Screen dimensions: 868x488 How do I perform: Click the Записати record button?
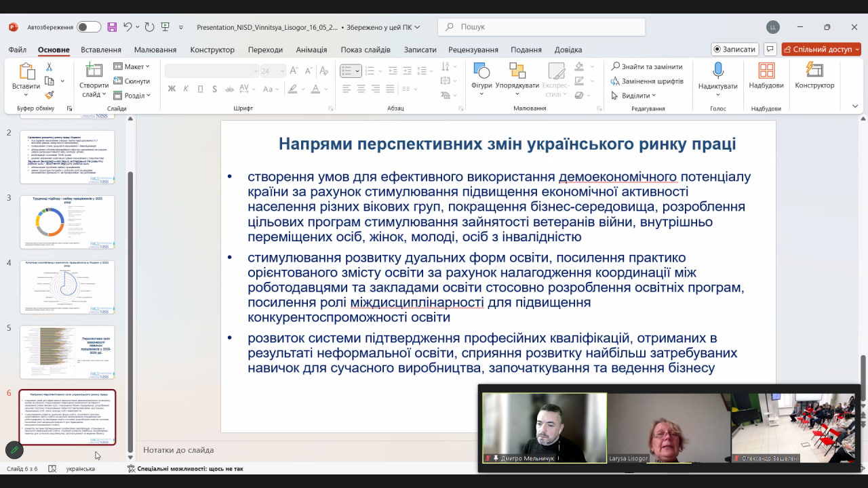tap(734, 49)
